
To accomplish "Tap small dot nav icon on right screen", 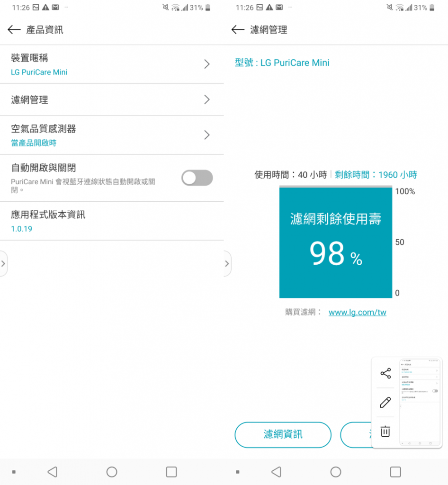I will (237, 472).
